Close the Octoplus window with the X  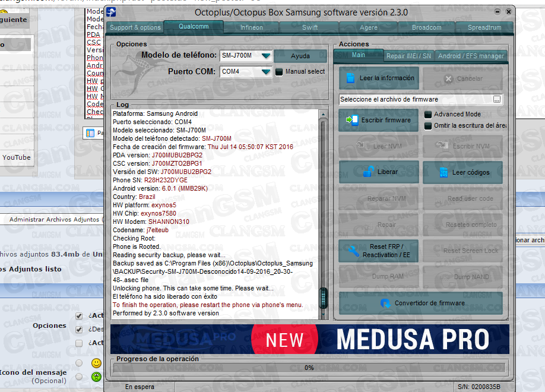(x=509, y=12)
